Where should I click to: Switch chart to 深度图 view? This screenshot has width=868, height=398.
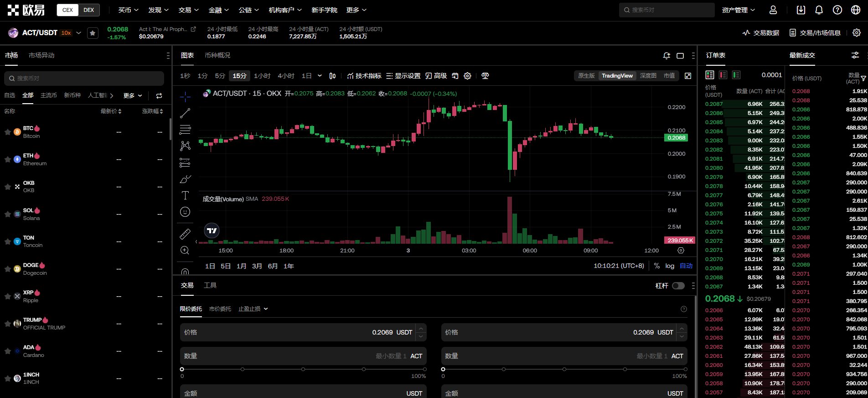[648, 76]
